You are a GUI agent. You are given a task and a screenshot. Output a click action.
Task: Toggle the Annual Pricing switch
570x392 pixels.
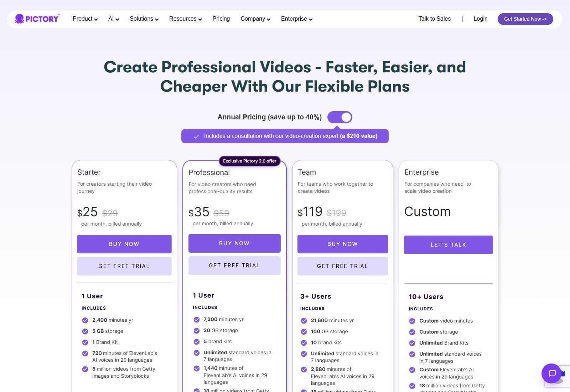(x=340, y=117)
